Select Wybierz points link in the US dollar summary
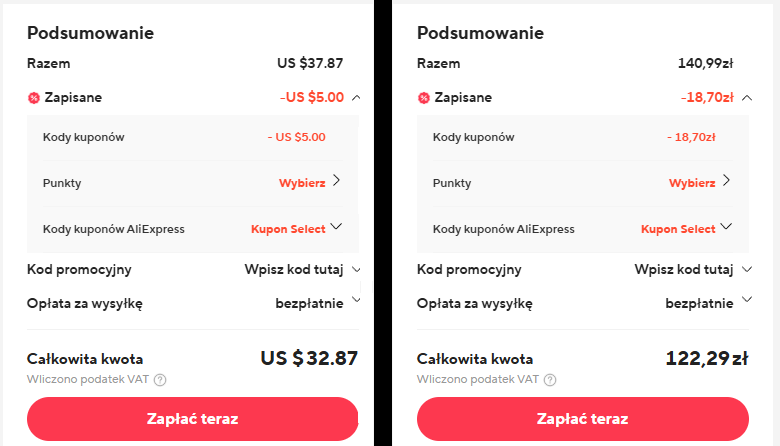 tap(302, 183)
